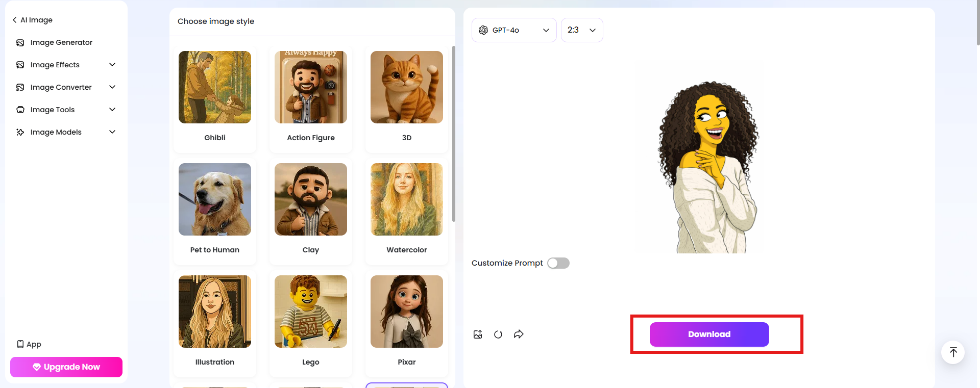Click the heart icon on Upgrade Now
Image resolution: width=980 pixels, height=388 pixels.
click(37, 367)
